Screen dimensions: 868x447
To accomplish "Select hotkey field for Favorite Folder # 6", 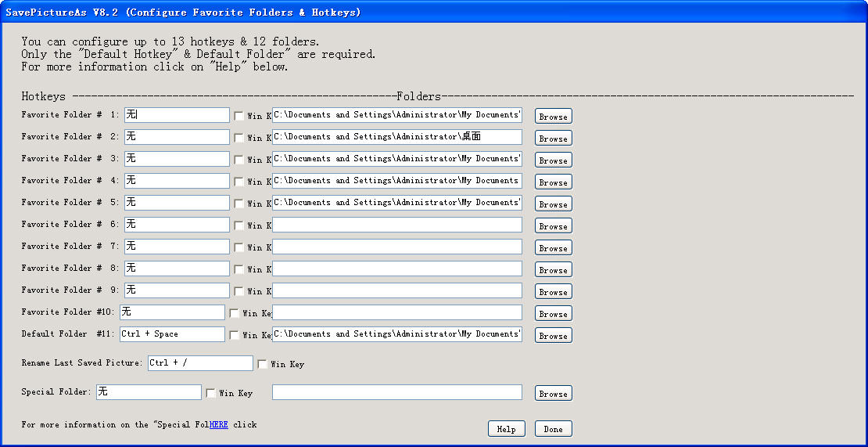I will [x=178, y=225].
